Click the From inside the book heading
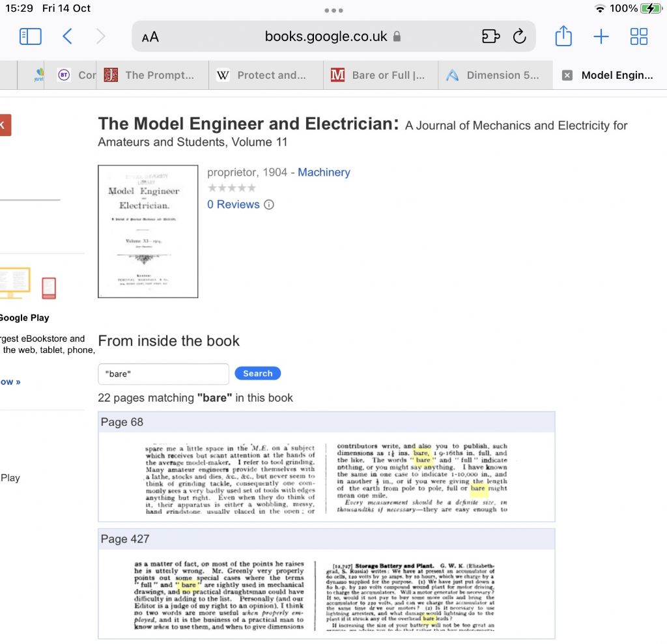The image size is (667, 644). (x=169, y=341)
